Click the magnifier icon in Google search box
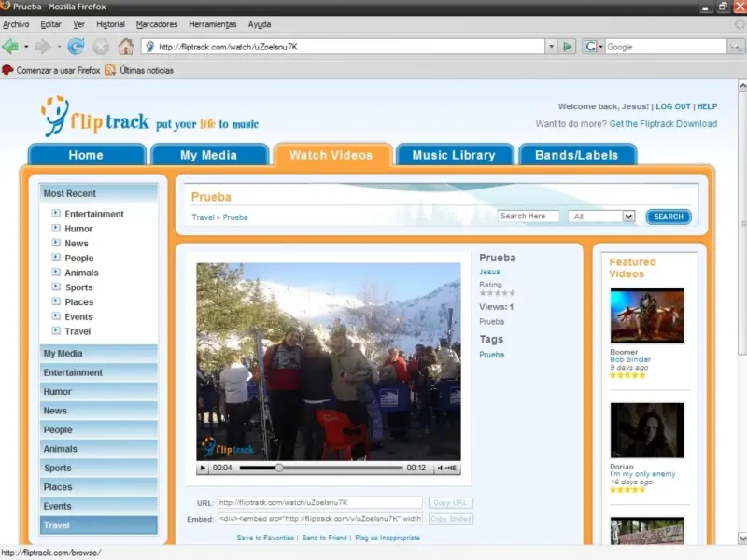747x560 pixels. click(x=736, y=47)
